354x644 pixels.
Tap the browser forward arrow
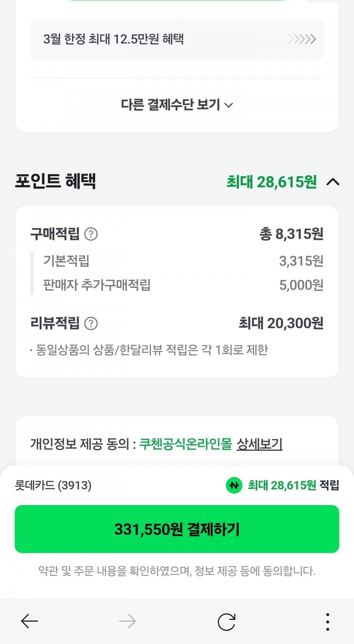(127, 622)
